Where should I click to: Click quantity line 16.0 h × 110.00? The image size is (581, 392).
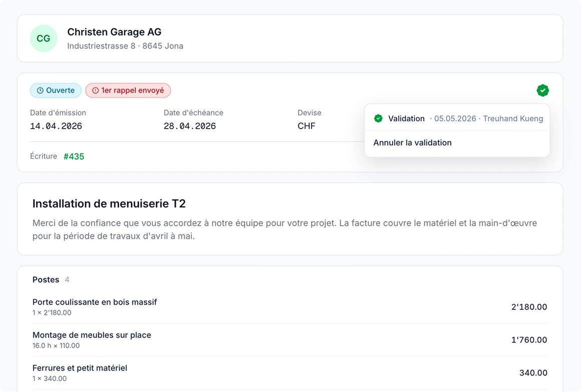pos(56,345)
